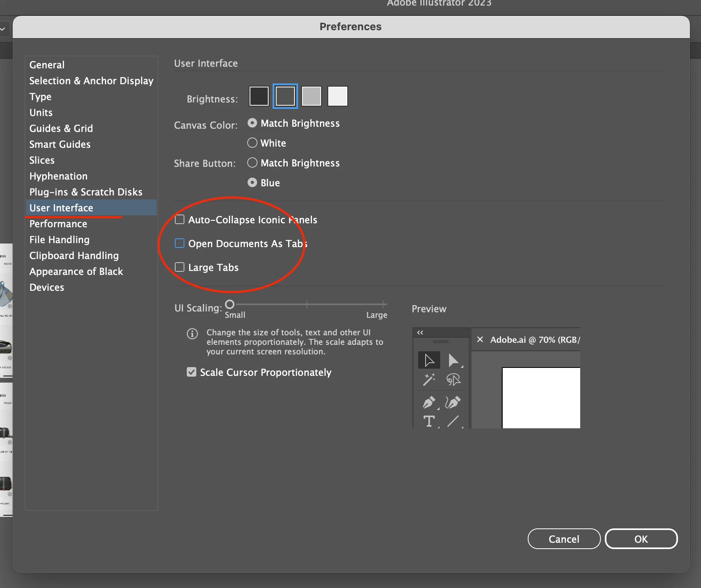Select the Line Segment tool in the preview
This screenshot has height=588, width=701.
453,421
